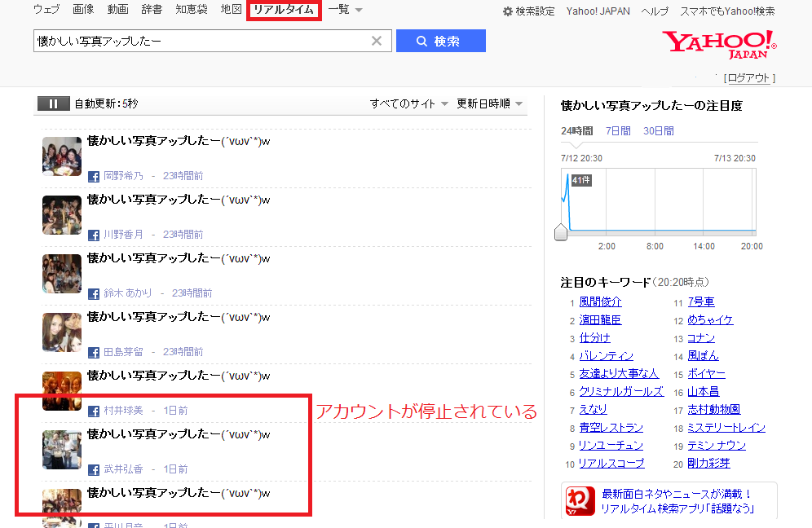Click the blue 検索 search button
The width and height of the screenshot is (812, 528).
[440, 42]
